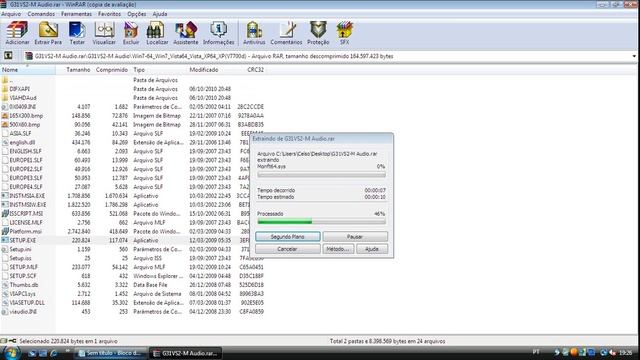
Task: Launch the Assistente wizard icon
Action: point(186,33)
